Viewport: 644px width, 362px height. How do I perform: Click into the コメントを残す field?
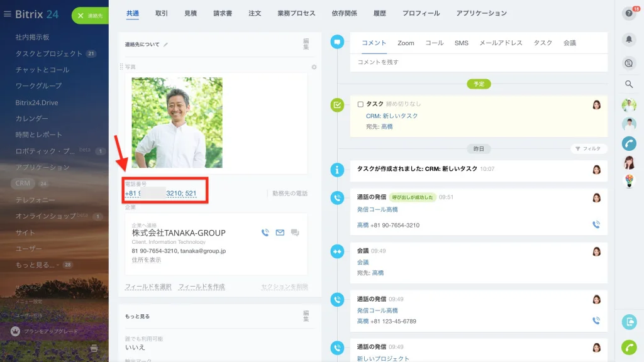pos(479,62)
